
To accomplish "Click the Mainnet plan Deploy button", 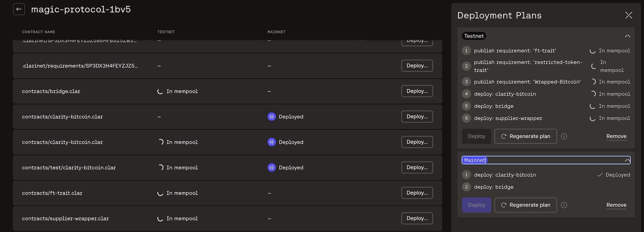I will point(476,205).
